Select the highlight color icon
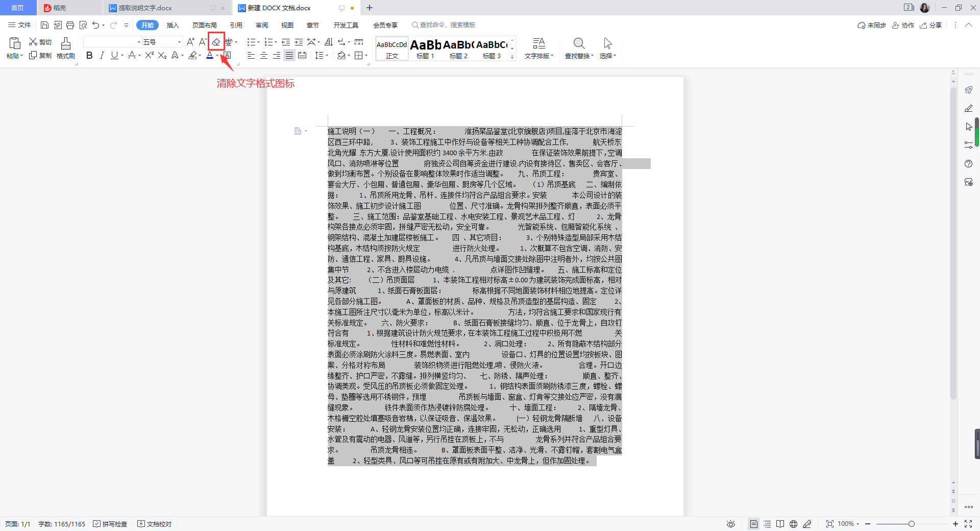The height and width of the screenshot is (531, 980). coord(193,56)
